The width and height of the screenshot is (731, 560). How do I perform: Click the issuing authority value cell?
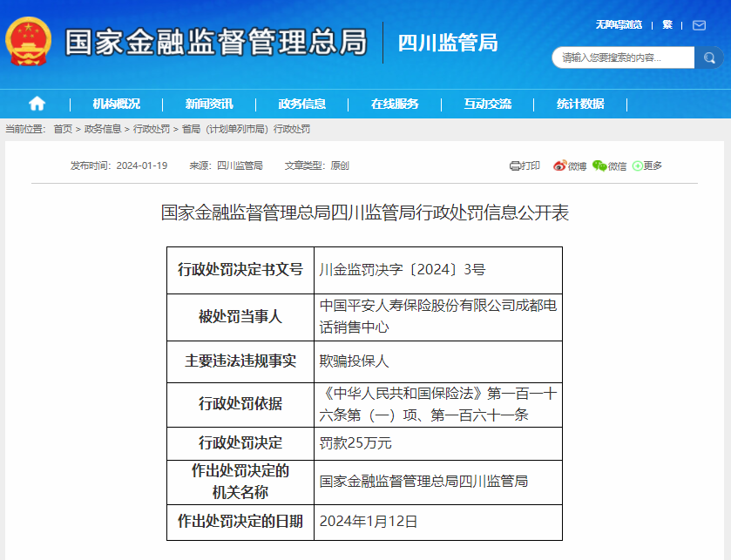tap(438, 482)
